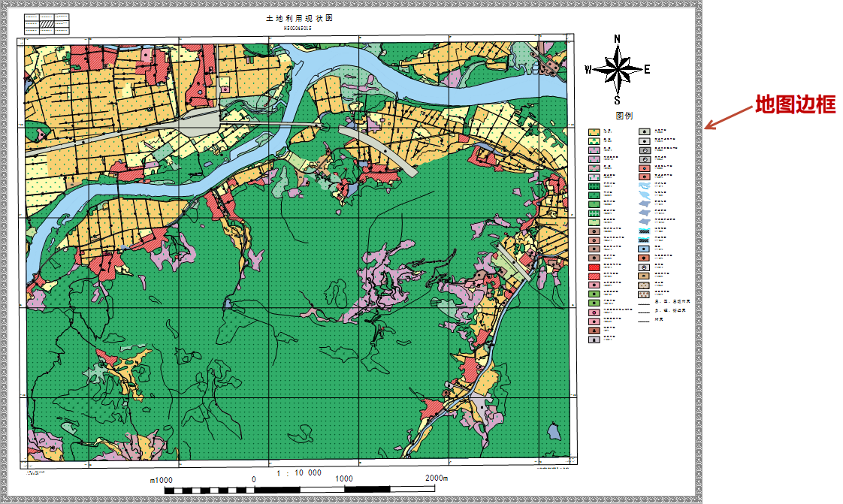Click the 1 : 10 000 scale text
843x504 pixels.
click(299, 473)
